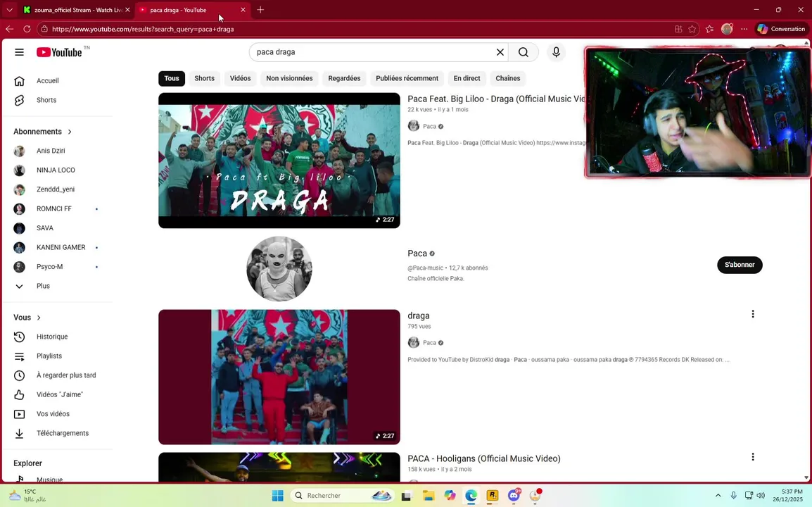The height and width of the screenshot is (507, 812).
Task: Filter by Non visionnées
Action: pyautogui.click(x=289, y=78)
